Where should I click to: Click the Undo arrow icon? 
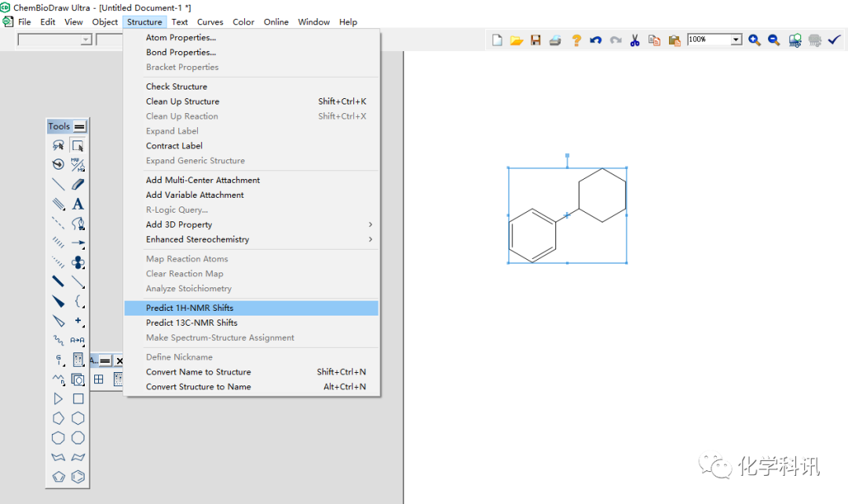(x=596, y=40)
